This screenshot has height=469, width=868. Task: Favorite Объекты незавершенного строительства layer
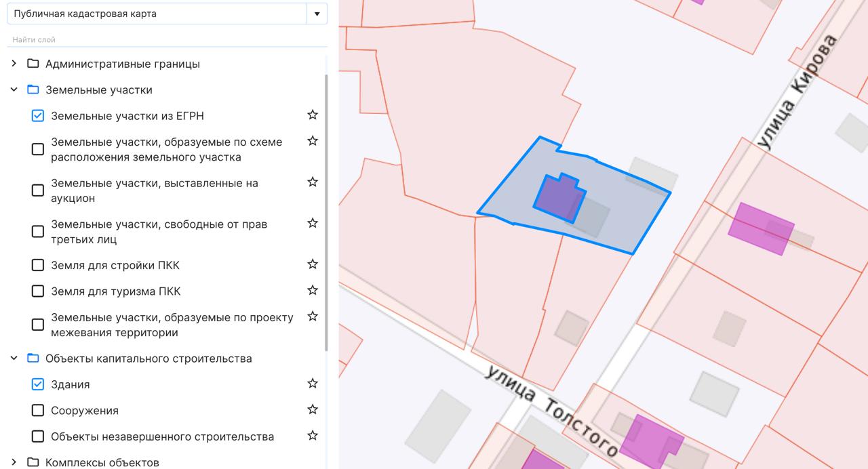point(313,435)
